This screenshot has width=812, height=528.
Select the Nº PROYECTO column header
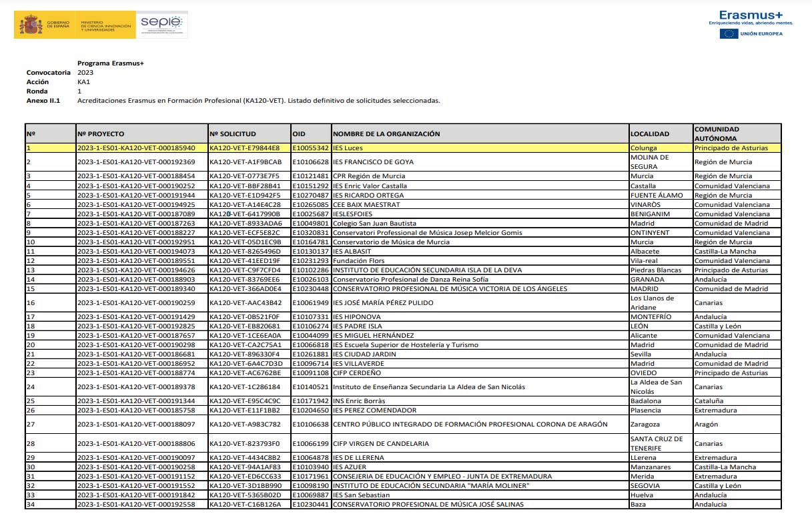[x=100, y=134]
